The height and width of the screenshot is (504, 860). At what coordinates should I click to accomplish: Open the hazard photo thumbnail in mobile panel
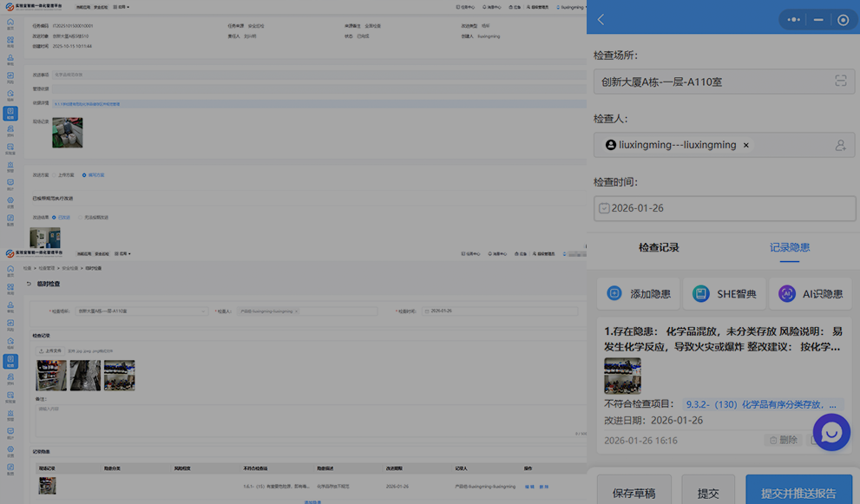click(622, 376)
